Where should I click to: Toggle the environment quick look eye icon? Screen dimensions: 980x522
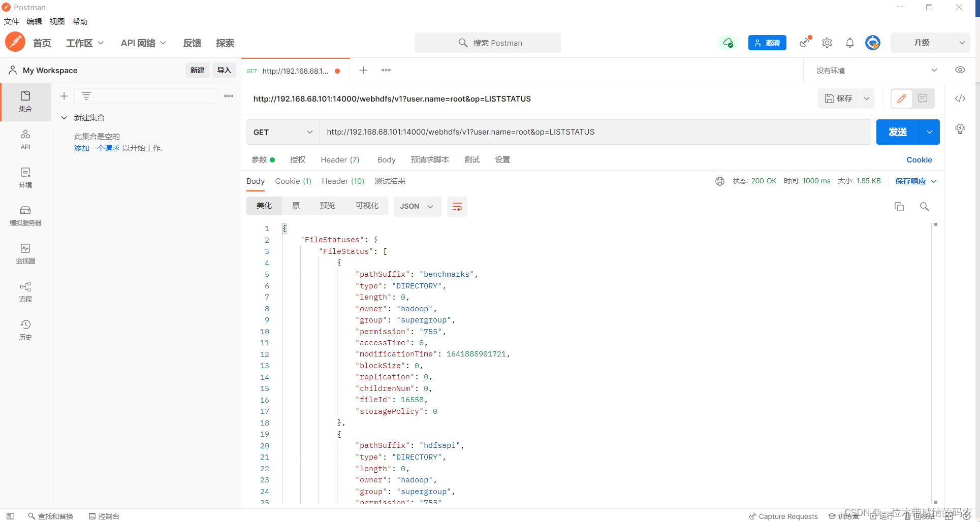coord(960,70)
